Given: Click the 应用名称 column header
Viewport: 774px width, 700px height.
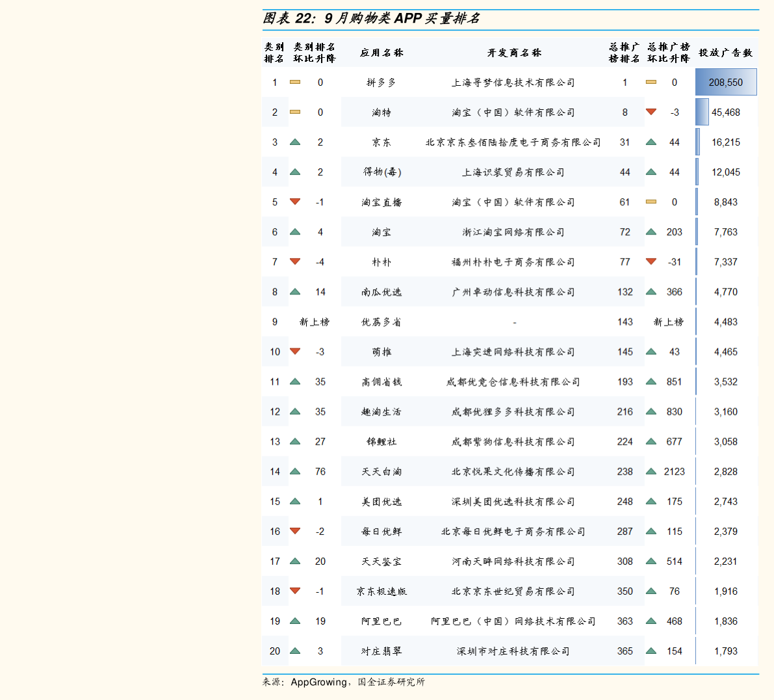Looking at the screenshot, I should [x=381, y=53].
